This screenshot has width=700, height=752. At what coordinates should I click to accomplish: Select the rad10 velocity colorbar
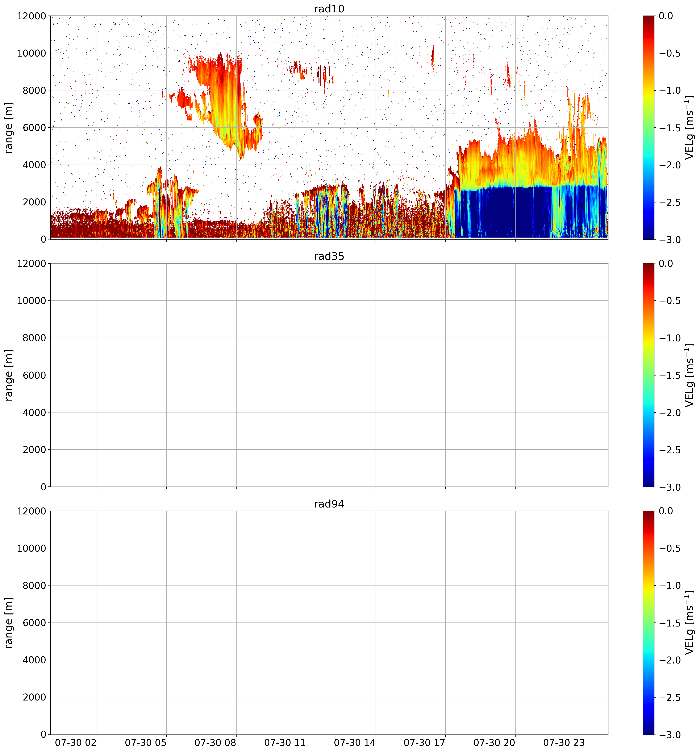tap(648, 127)
